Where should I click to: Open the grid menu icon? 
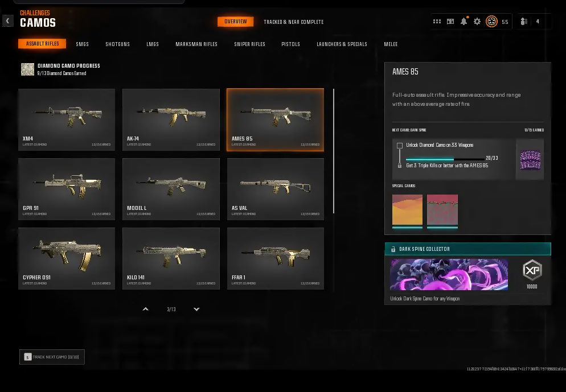[x=437, y=22]
